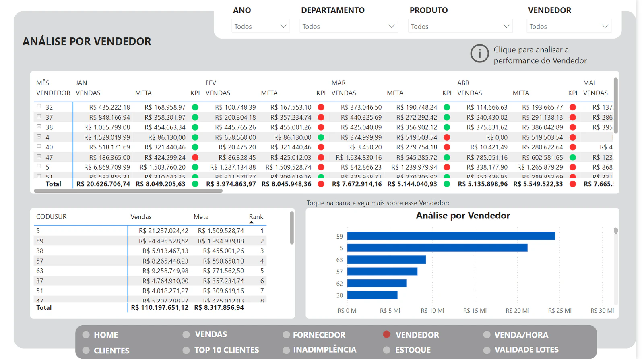
Task: Select the FORNECEDOR page radio button
Action: [286, 334]
